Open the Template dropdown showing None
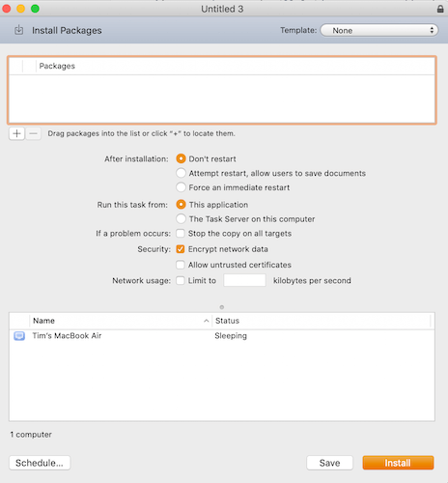This screenshot has width=448, height=483. point(379,30)
